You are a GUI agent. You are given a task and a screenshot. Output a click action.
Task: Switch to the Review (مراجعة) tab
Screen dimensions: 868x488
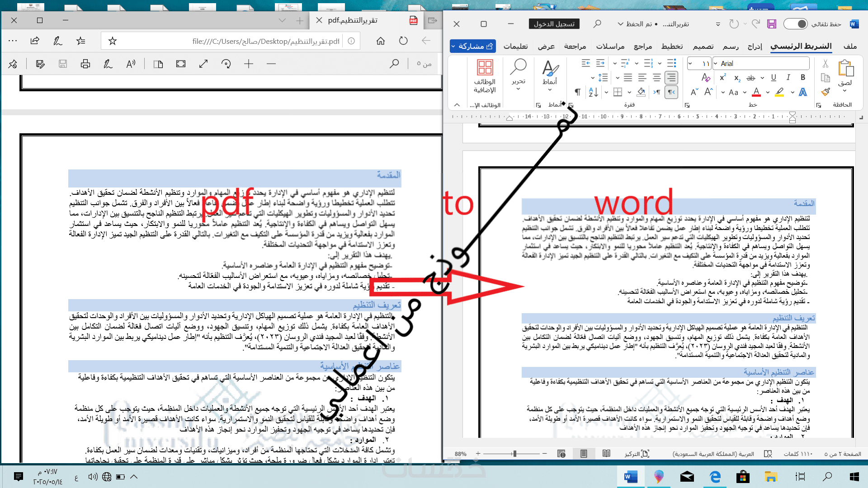575,46
